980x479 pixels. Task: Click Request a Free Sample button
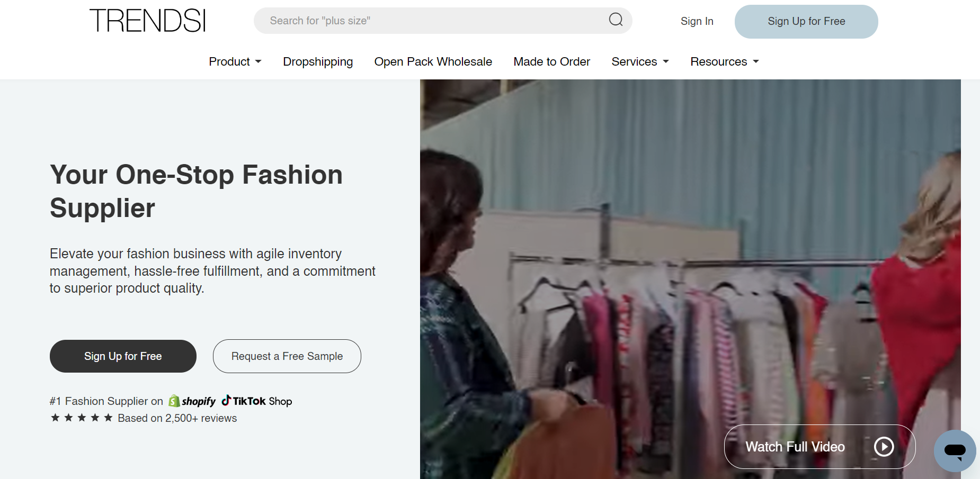point(287,356)
